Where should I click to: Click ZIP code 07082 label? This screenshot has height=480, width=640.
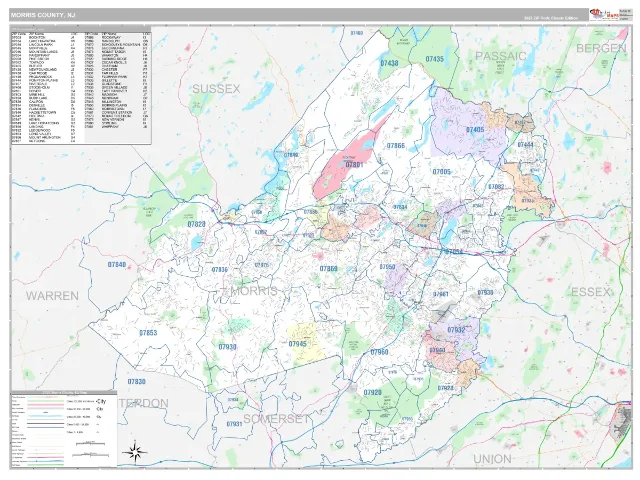[x=496, y=187]
